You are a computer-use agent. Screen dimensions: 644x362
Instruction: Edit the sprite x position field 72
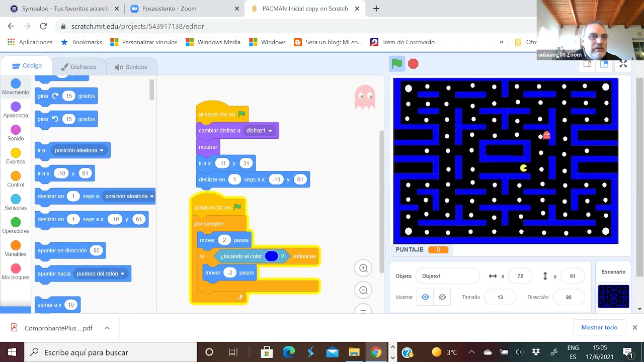pyautogui.click(x=520, y=276)
